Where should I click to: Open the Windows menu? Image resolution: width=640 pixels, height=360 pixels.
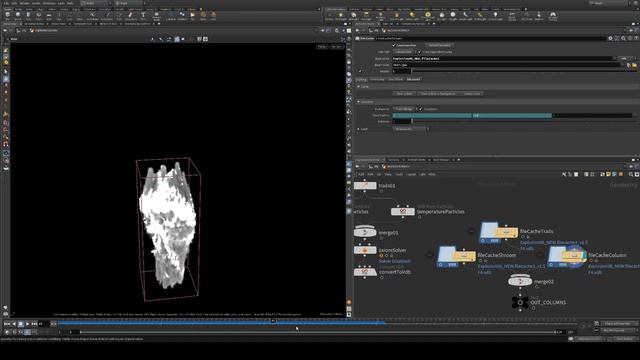49,3
